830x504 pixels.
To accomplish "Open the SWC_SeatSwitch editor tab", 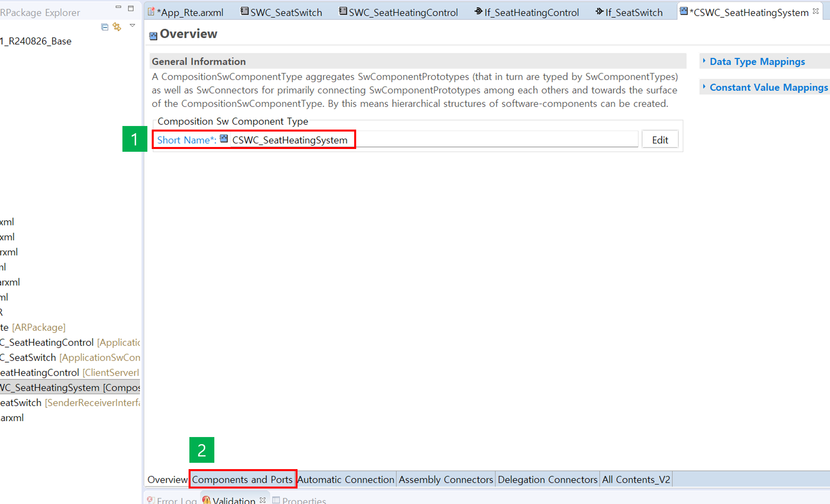I will 286,13.
